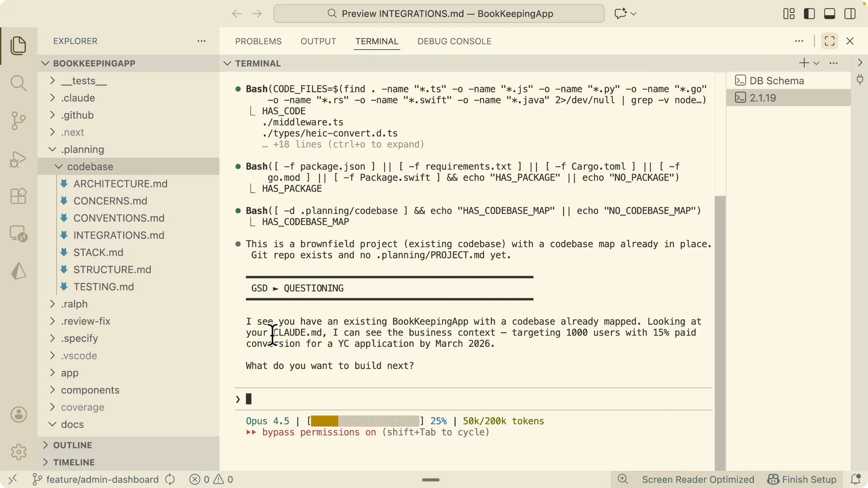Click Screen Reader Optimized status item
Image resolution: width=868 pixels, height=488 pixels.
(698, 479)
